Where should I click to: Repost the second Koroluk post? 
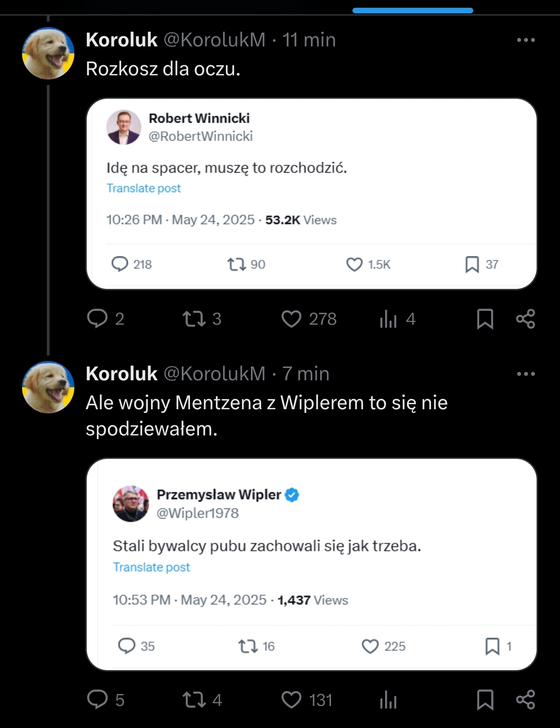pyautogui.click(x=194, y=700)
